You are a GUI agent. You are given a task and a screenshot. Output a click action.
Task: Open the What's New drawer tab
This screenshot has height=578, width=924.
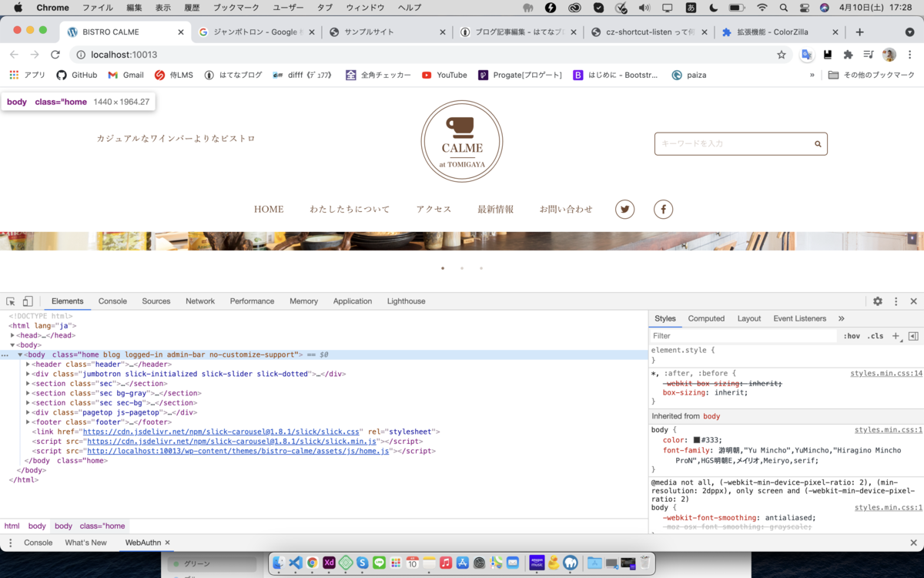click(85, 543)
